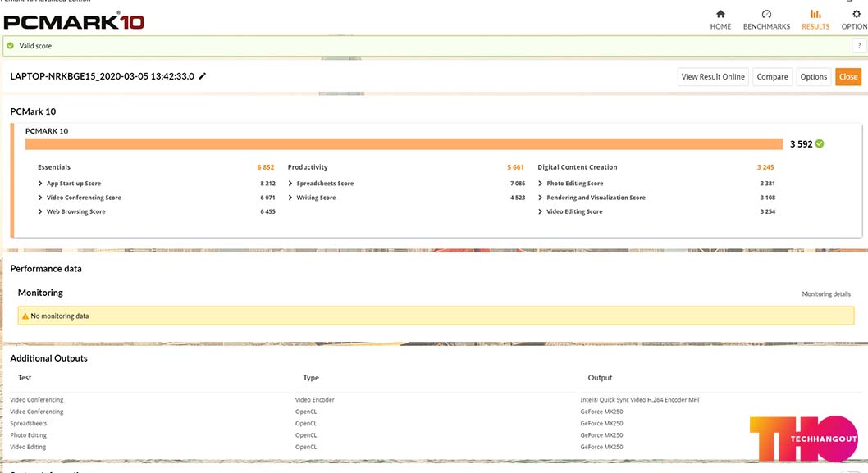Viewport: 868px width, 473px height.
Task: Click the PCMark 10 logo
Action: (x=74, y=21)
